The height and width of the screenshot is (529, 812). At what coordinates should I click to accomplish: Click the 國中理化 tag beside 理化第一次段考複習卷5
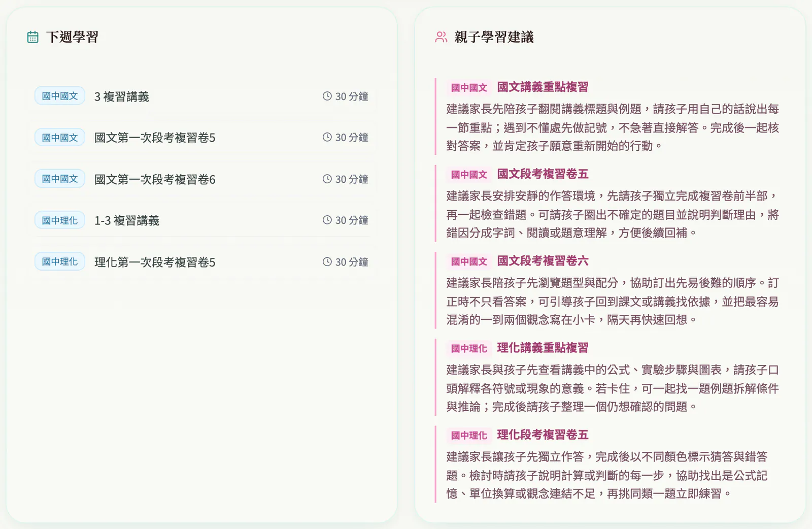tap(60, 261)
